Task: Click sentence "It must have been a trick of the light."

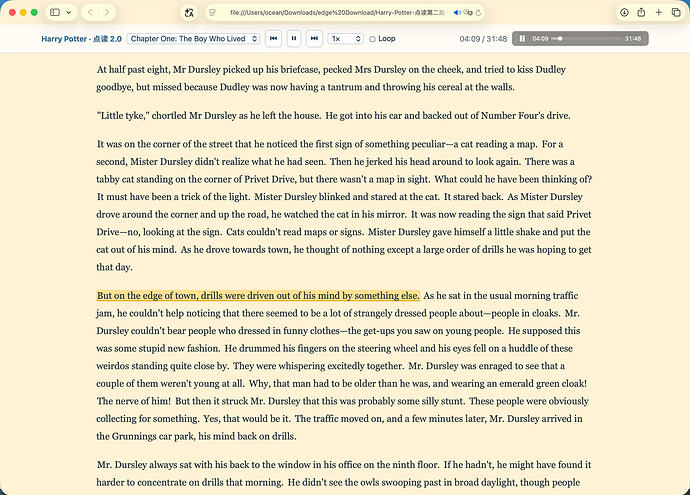Action: (173, 197)
